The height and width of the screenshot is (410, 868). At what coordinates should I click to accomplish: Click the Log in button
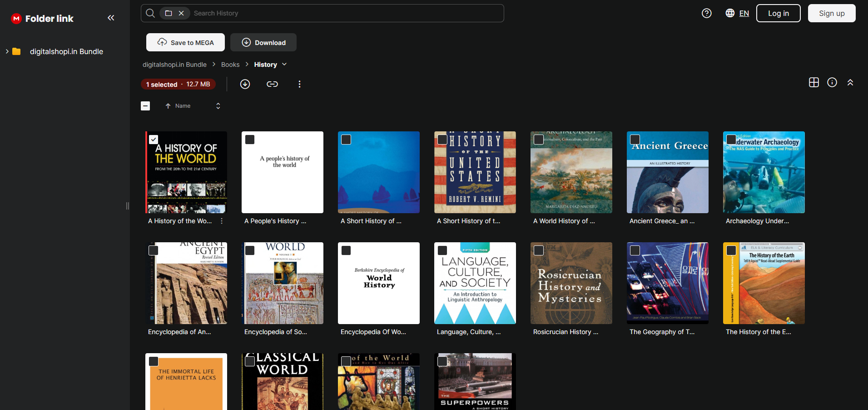[x=779, y=13]
